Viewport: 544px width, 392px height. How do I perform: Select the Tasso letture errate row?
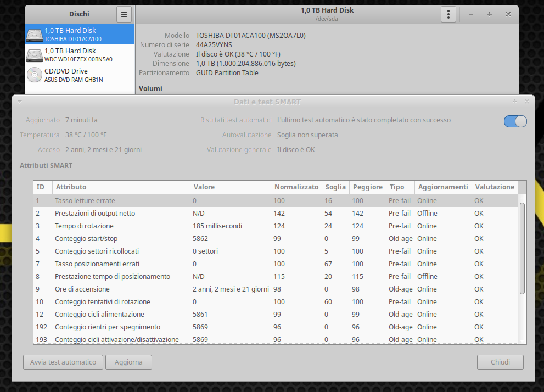click(x=276, y=201)
